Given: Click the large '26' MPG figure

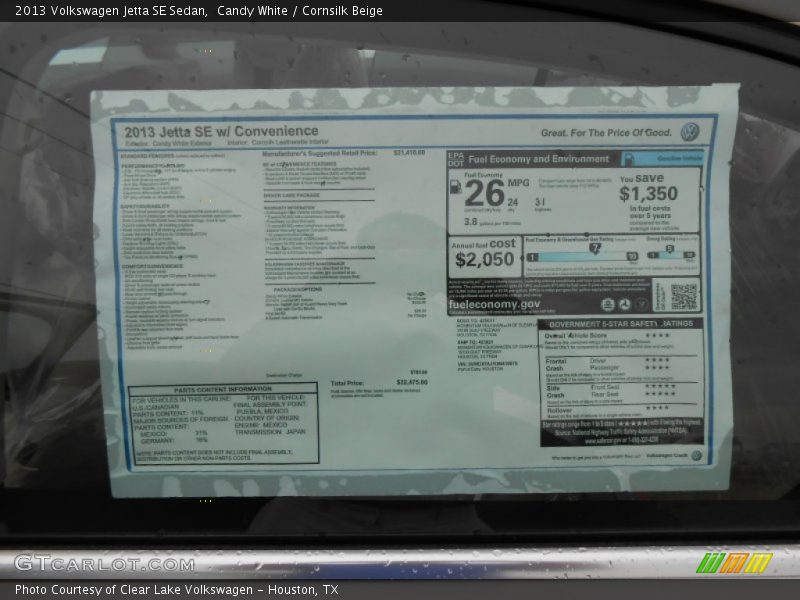Looking at the screenshot, I should [484, 193].
